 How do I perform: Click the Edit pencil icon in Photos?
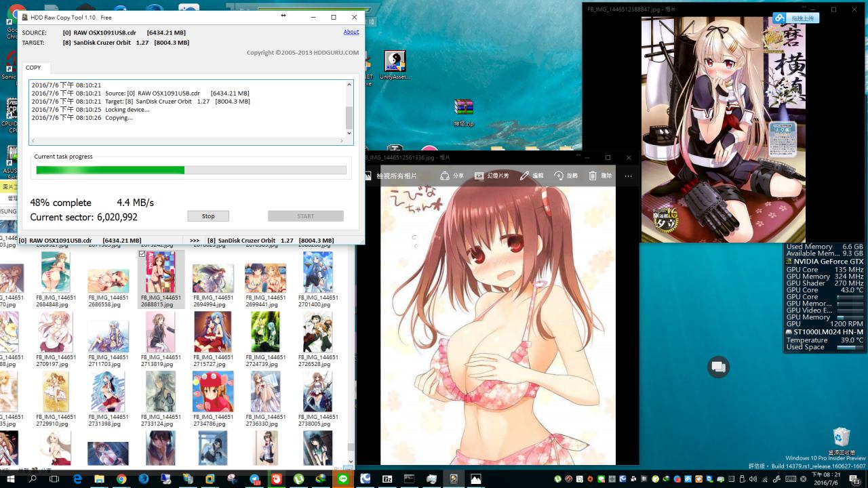point(532,176)
